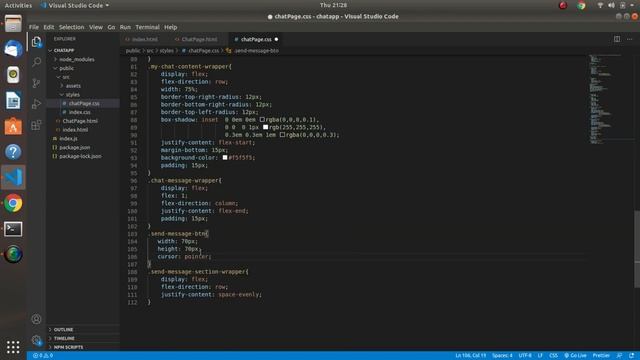
Task: Click Visual Studio Code dock icon
Action: 13,177
